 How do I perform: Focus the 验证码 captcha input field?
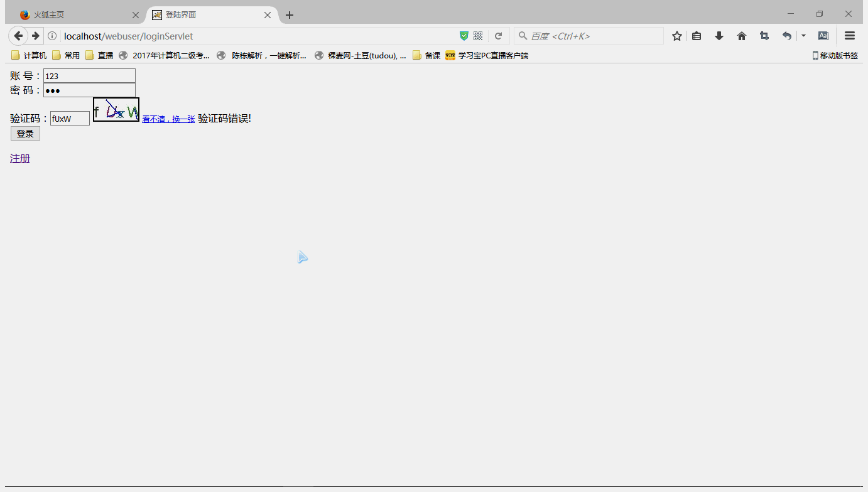(x=70, y=119)
